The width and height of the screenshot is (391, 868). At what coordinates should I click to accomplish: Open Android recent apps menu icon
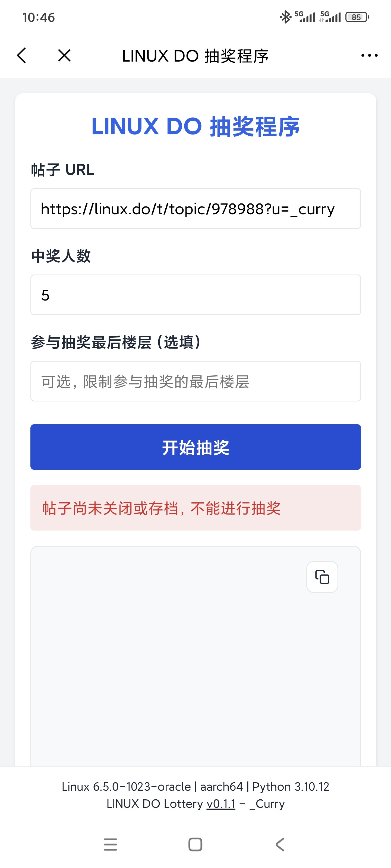pos(110,844)
